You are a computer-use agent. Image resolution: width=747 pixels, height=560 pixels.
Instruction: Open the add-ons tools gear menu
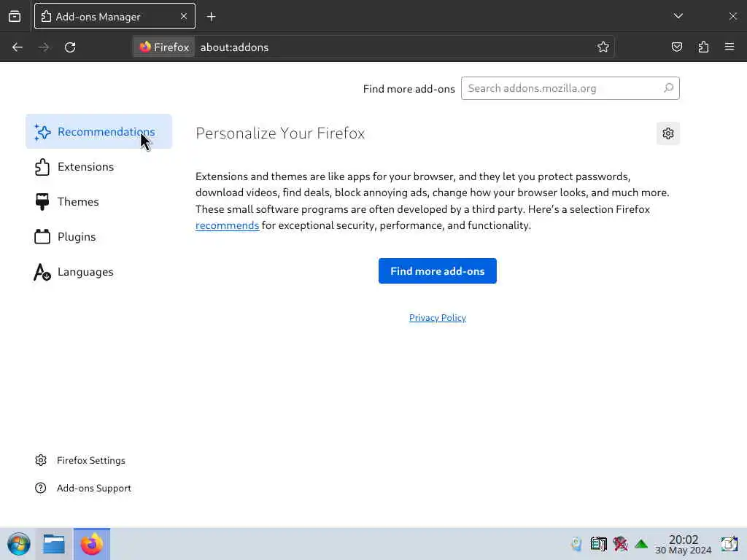[x=668, y=133]
